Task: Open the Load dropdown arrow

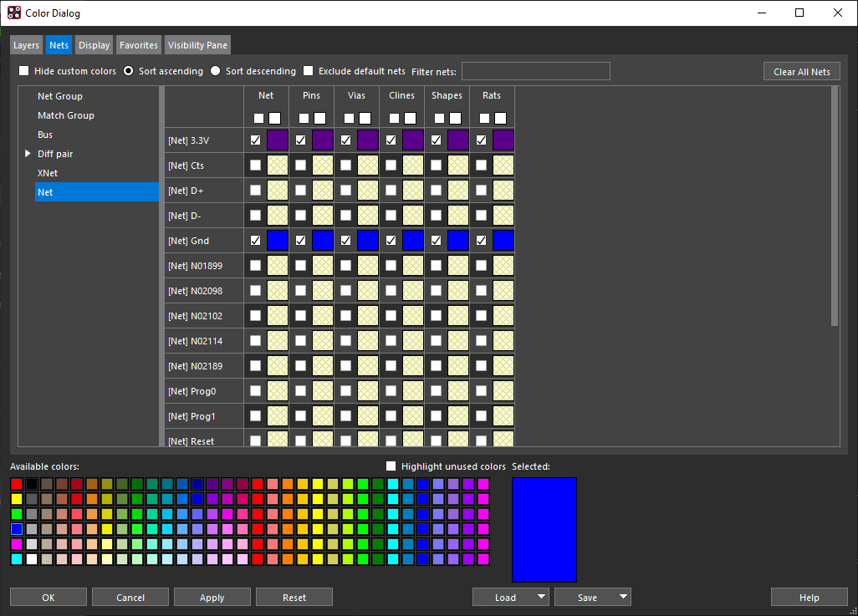Action: point(542,597)
